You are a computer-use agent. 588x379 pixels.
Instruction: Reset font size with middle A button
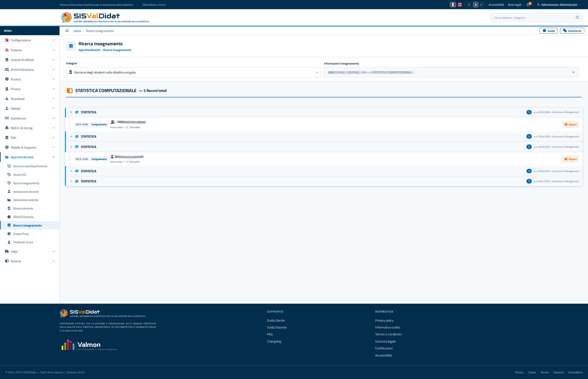[475, 5]
